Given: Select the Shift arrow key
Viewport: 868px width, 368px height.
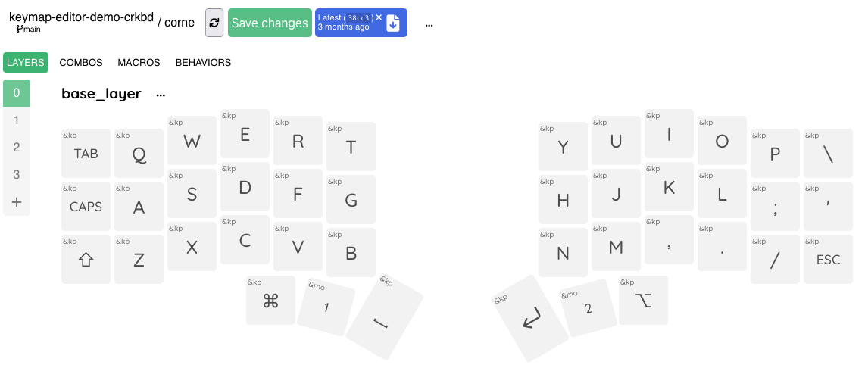Looking at the screenshot, I should [x=86, y=260].
